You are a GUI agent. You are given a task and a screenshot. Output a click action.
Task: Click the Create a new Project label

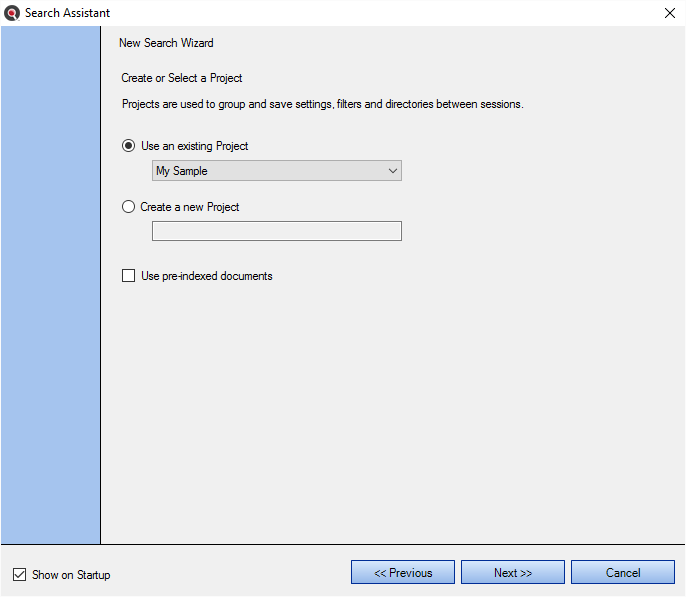pyautogui.click(x=189, y=207)
